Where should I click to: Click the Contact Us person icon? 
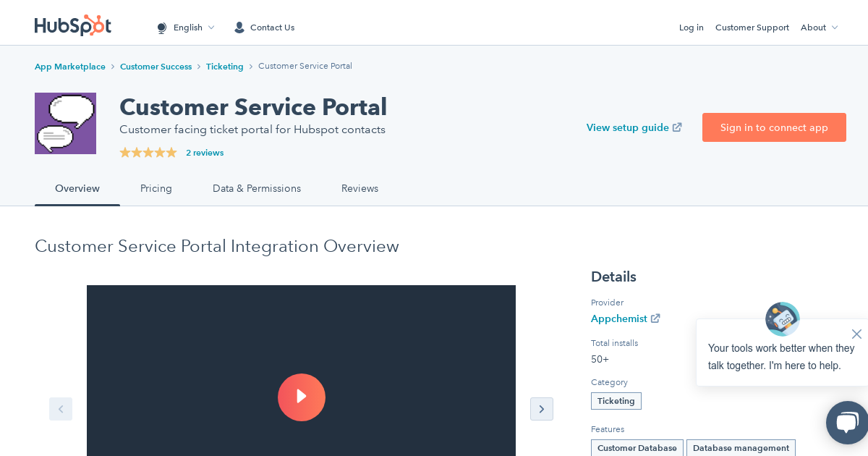[x=239, y=28]
